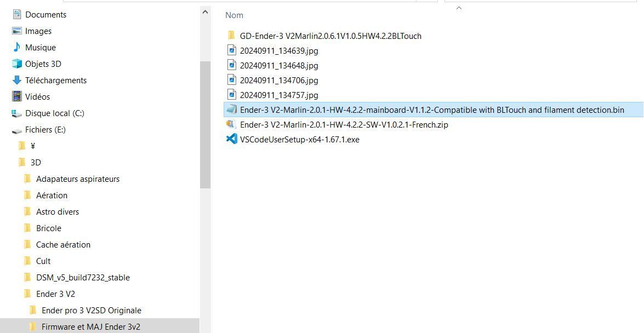Open Documents in the navigation pane

coord(45,14)
